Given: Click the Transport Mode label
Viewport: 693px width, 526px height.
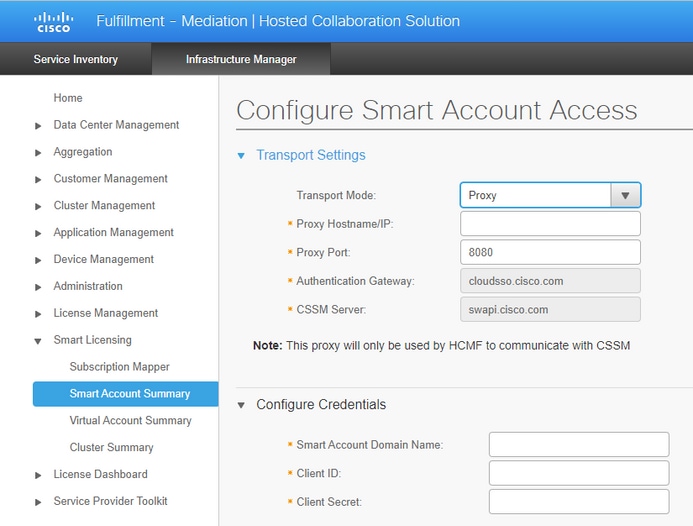Looking at the screenshot, I should 336,195.
